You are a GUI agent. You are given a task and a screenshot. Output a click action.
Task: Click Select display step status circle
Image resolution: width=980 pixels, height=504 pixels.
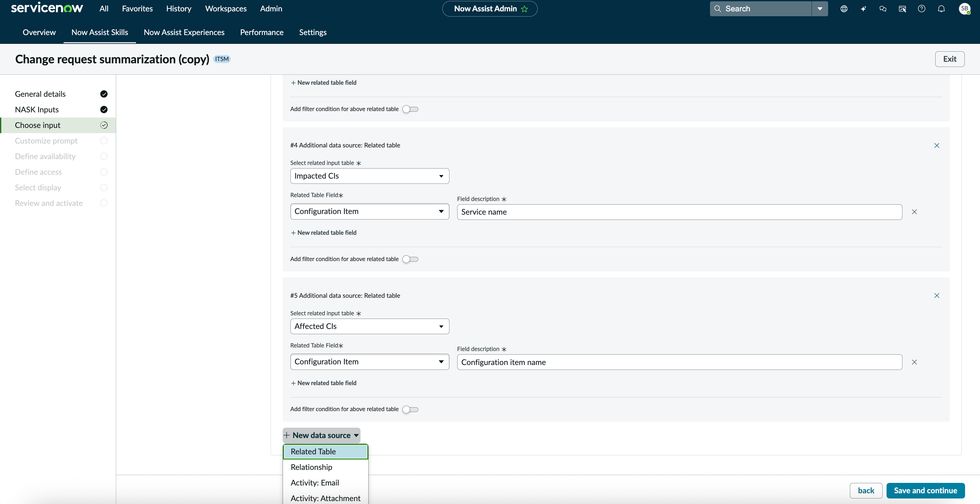104,188
